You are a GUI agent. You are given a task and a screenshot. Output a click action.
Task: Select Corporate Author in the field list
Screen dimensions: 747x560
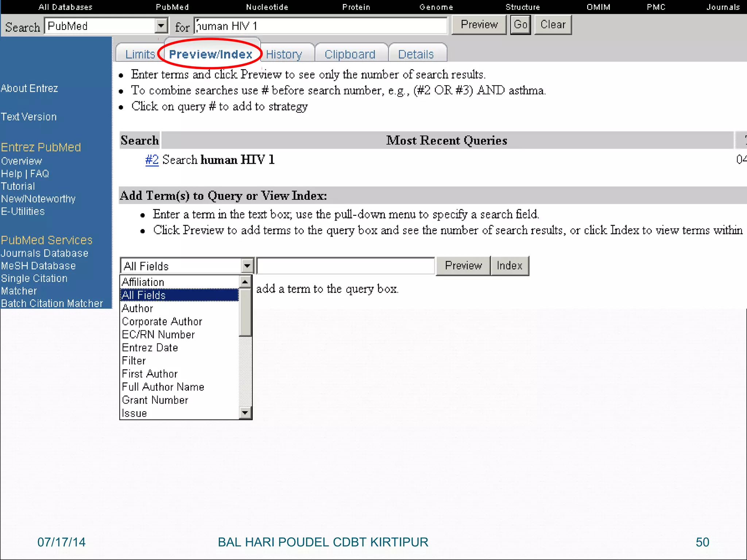(x=162, y=322)
